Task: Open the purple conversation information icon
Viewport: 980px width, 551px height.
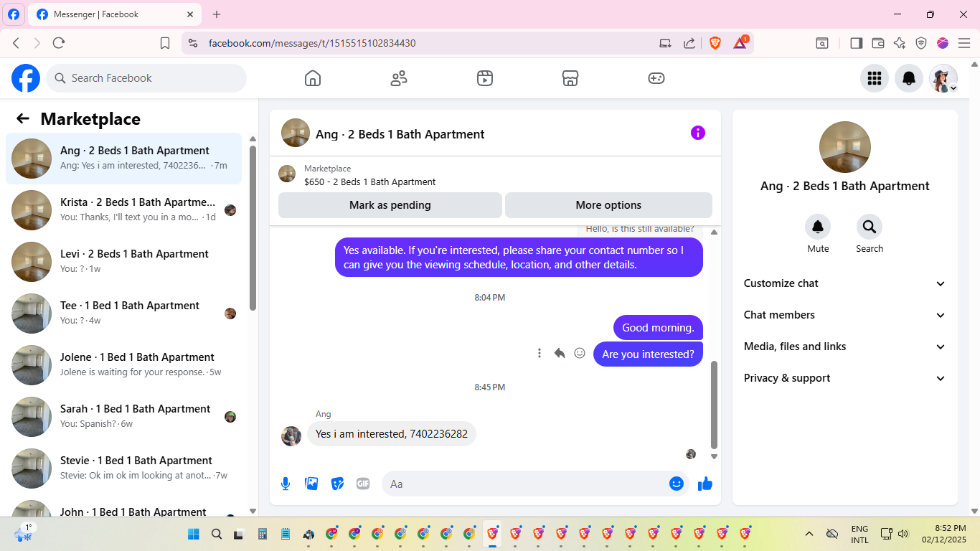Action: pos(698,133)
